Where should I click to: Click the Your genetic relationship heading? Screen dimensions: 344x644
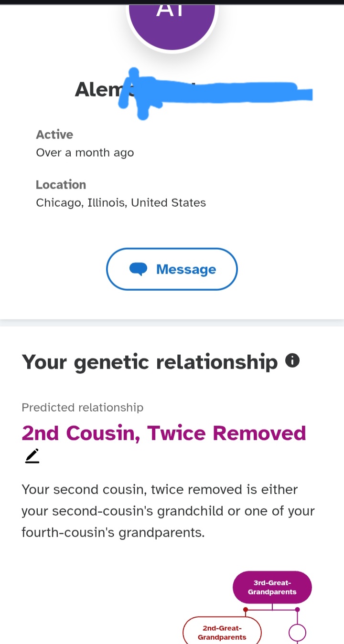150,362
